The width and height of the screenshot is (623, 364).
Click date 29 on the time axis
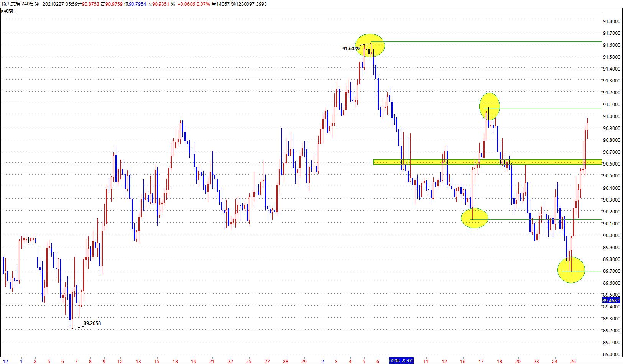pos(304,361)
